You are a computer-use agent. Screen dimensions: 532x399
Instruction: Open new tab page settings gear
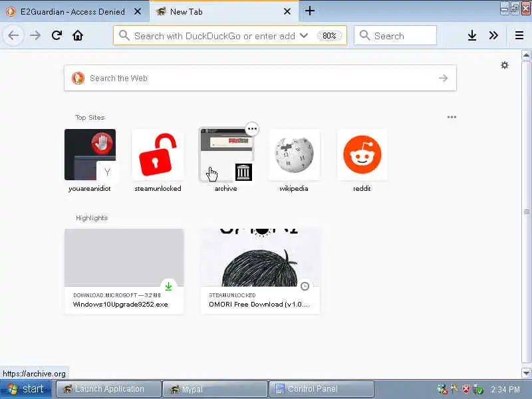[x=505, y=65]
